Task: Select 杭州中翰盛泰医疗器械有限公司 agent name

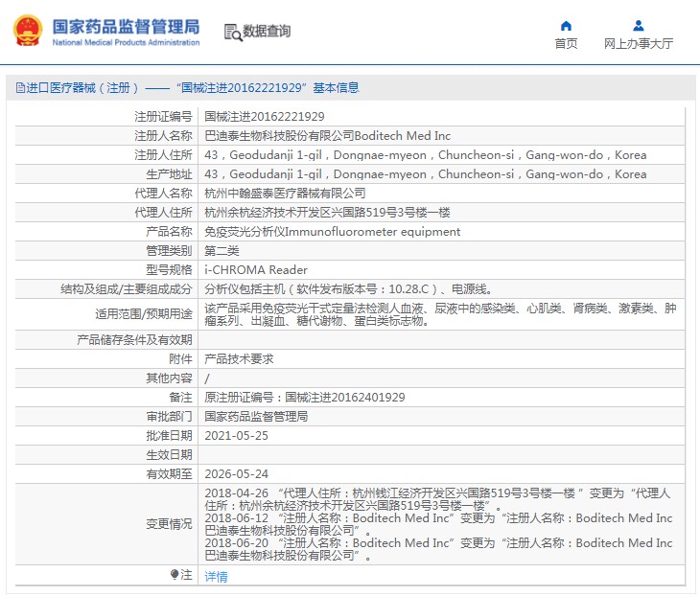Action: tap(285, 194)
